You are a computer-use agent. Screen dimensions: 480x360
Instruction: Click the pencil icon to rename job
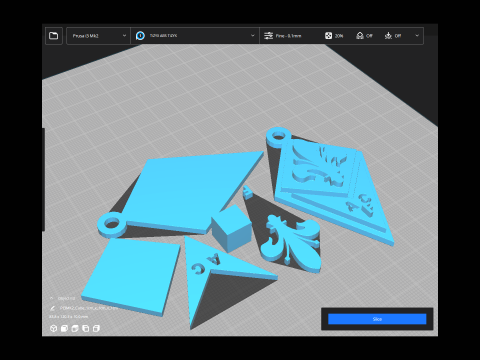click(52, 308)
